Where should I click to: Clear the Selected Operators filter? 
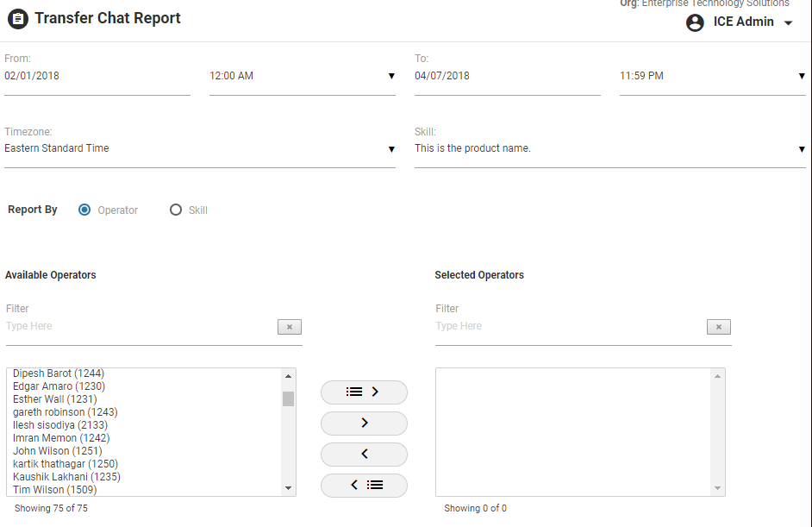(x=718, y=327)
